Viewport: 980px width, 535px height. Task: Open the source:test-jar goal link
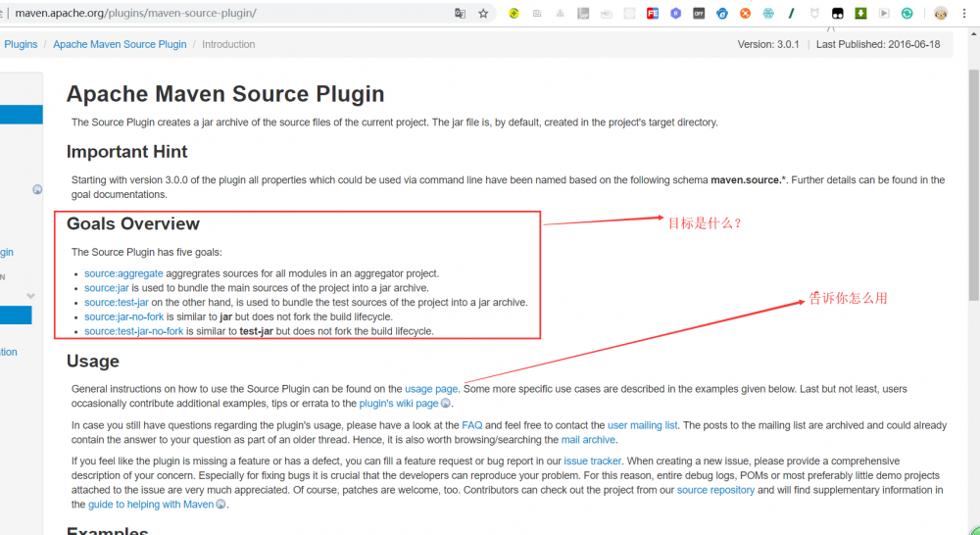click(x=117, y=303)
